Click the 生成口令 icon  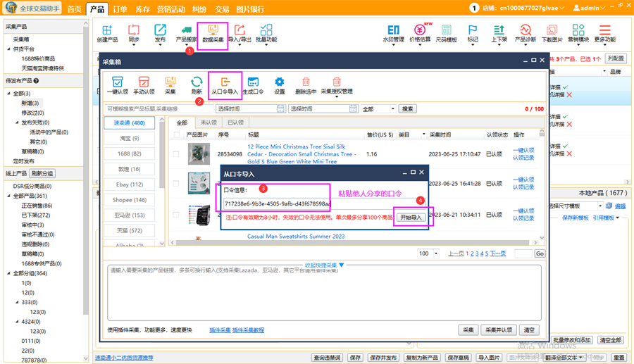click(x=253, y=85)
